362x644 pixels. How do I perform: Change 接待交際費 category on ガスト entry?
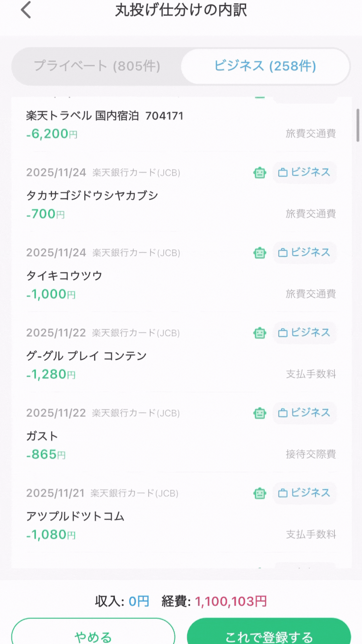coord(311,454)
